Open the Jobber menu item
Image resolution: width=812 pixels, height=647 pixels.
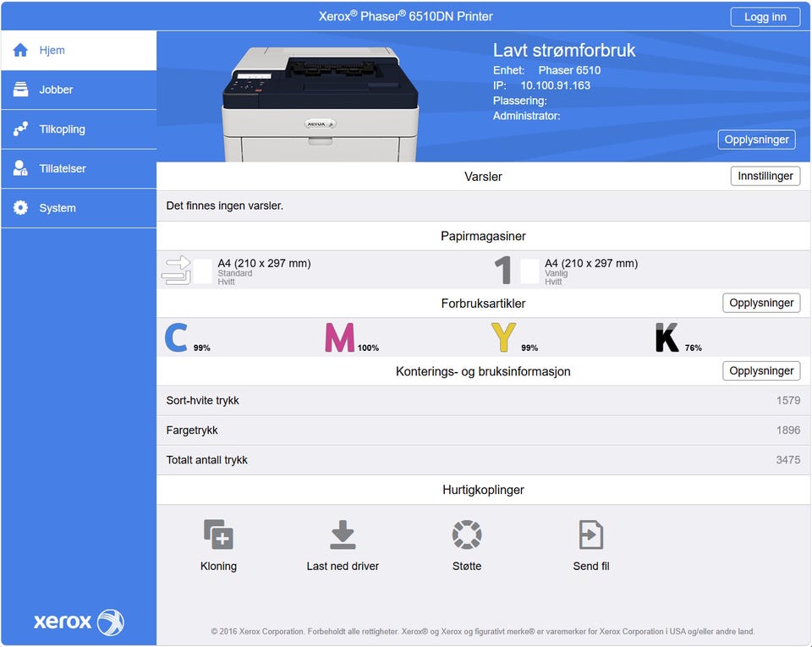click(x=79, y=90)
